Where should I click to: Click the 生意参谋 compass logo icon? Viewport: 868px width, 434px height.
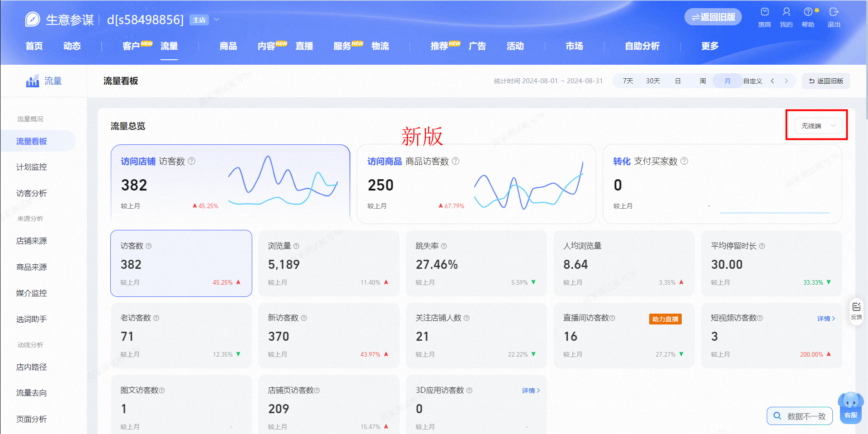(x=33, y=19)
